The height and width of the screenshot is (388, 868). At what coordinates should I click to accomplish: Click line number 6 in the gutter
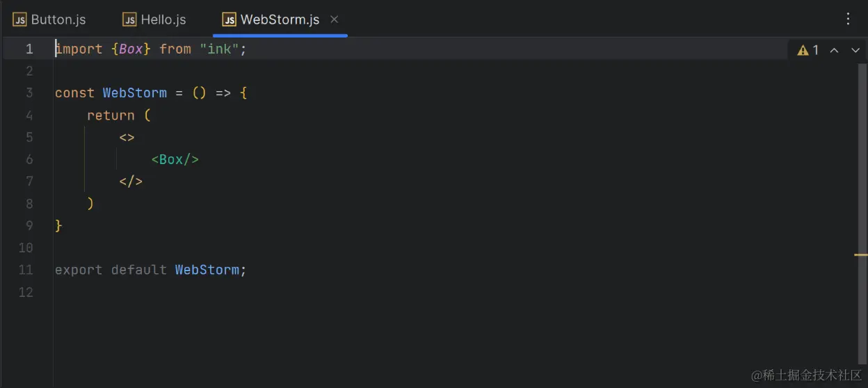click(x=29, y=159)
